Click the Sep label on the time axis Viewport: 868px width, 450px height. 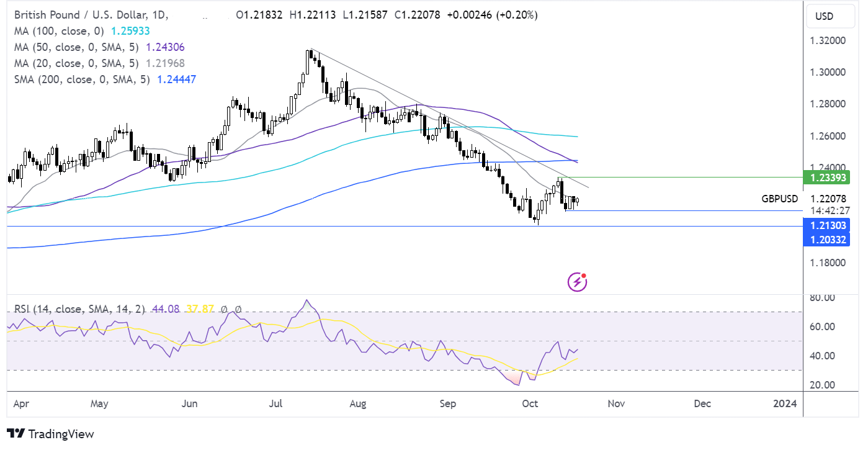coord(447,403)
